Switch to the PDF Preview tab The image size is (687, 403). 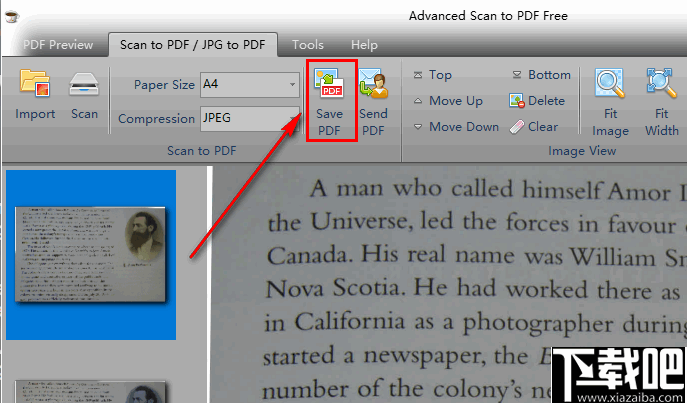tap(58, 45)
